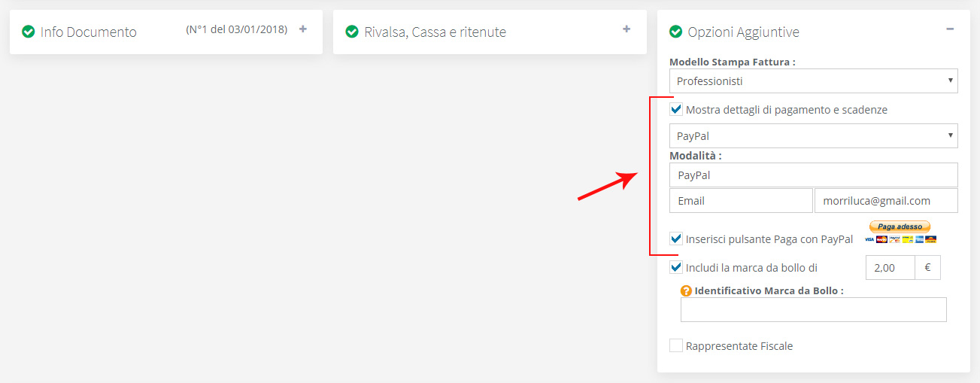The height and width of the screenshot is (383, 980).
Task: Open the Modello Stampa Fattura Professionisti dropdown
Action: tap(813, 81)
